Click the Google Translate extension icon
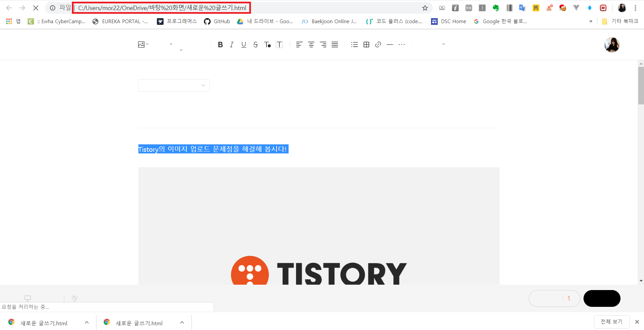644x330 pixels. (x=522, y=8)
